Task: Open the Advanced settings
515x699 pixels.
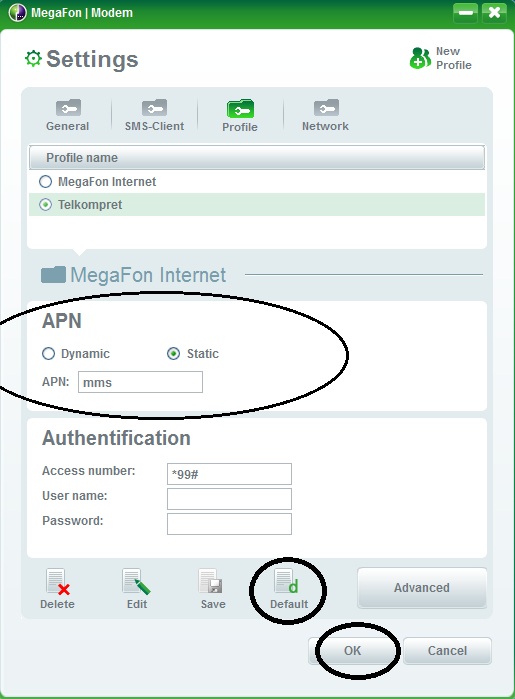Action: click(422, 588)
